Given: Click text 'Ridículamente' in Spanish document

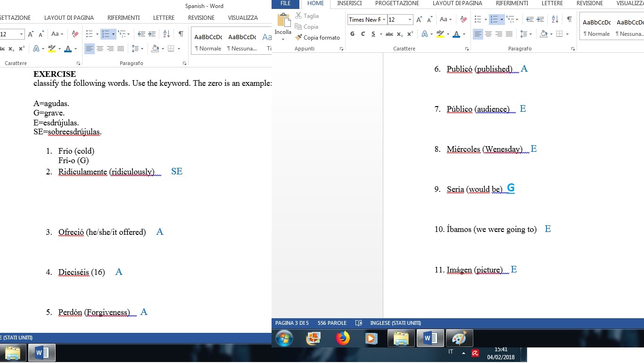Looking at the screenshot, I should pos(83,172).
